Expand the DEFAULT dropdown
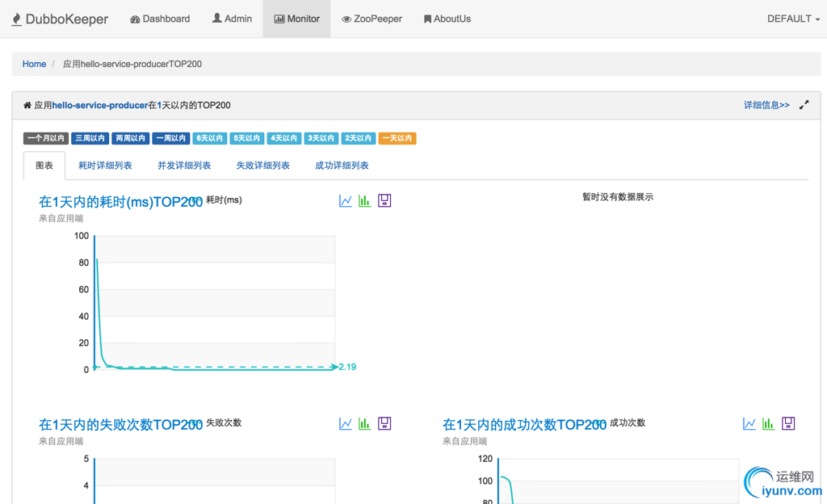This screenshot has height=504, width=827. (794, 19)
